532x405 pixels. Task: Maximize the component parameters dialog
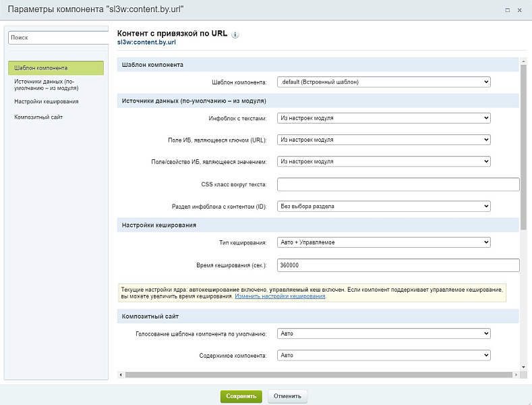pyautogui.click(x=507, y=10)
